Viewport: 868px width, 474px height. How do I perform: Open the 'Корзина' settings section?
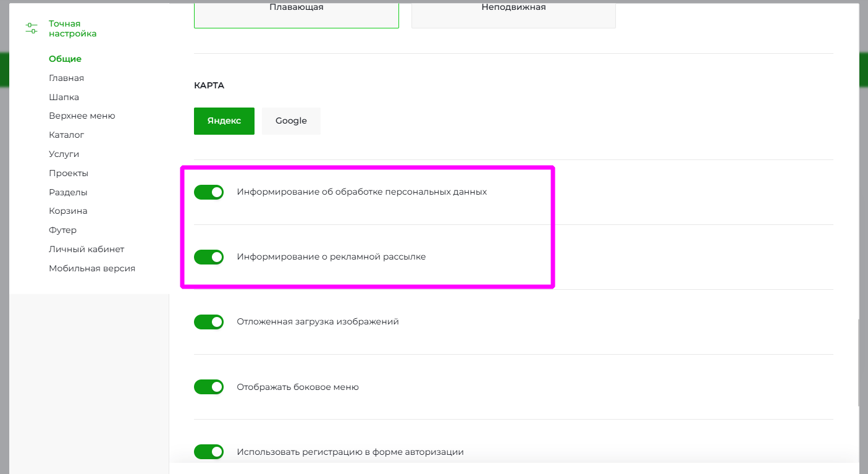point(68,211)
